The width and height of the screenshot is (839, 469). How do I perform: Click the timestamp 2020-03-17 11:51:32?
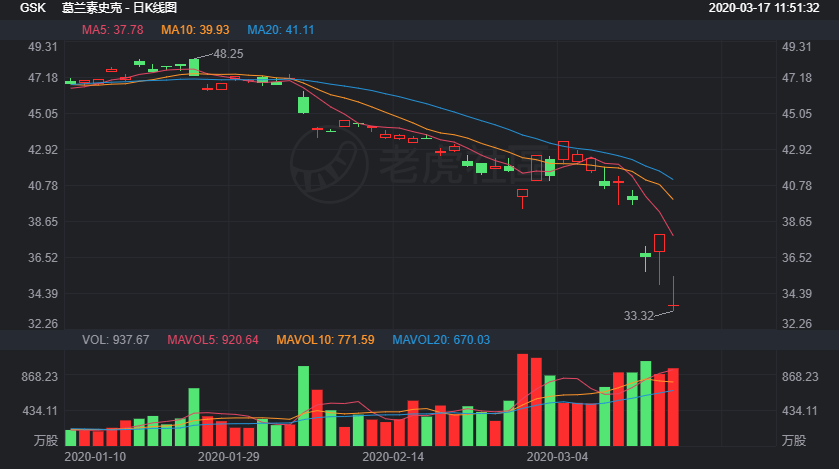pyautogui.click(x=764, y=8)
